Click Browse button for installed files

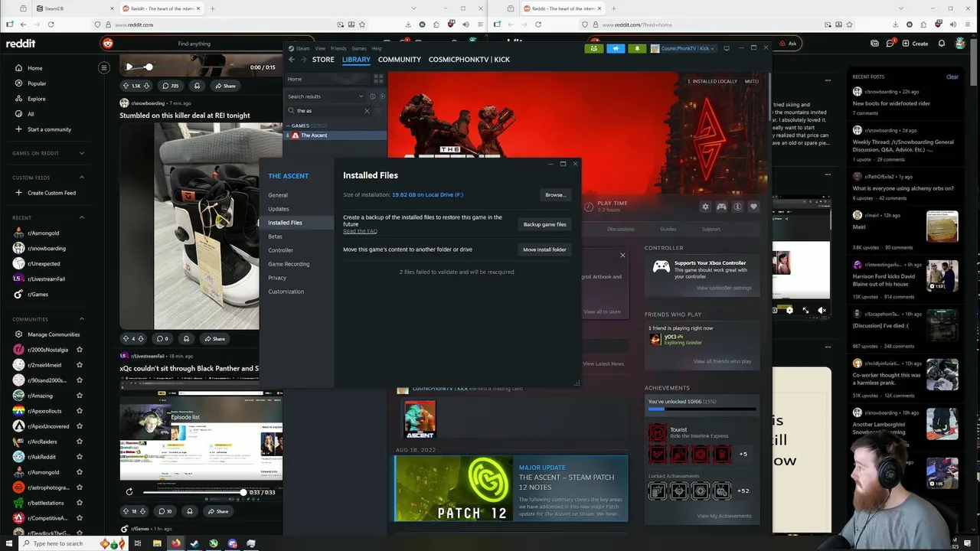pyautogui.click(x=555, y=195)
